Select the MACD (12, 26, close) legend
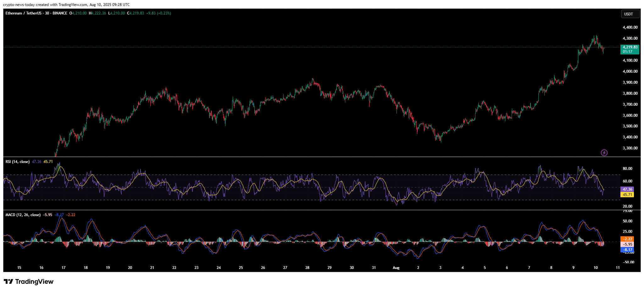Screen dimensions: 644x291 (23, 215)
